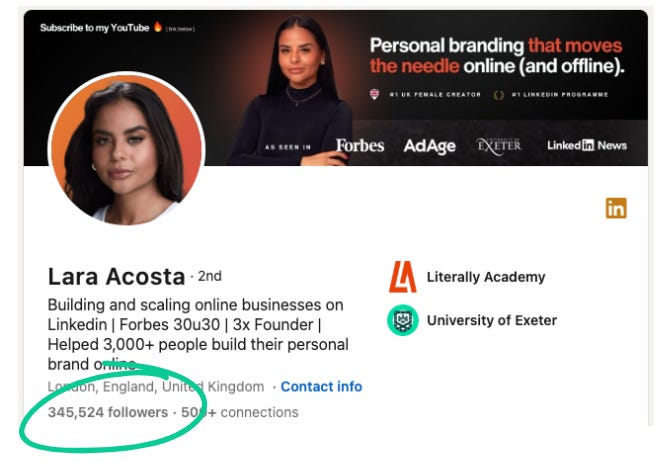Open the Literally Academy company link
Viewport: 660px width, 474px height.
coord(486,277)
